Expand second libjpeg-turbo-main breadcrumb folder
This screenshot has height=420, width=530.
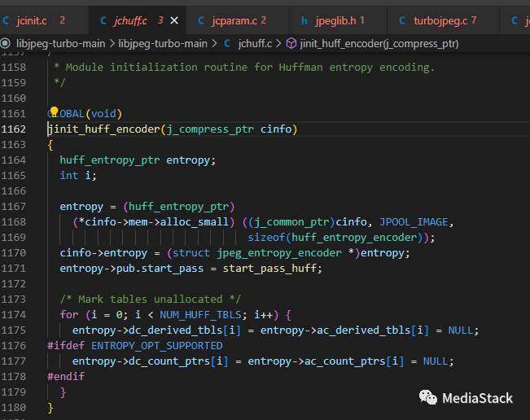164,42
